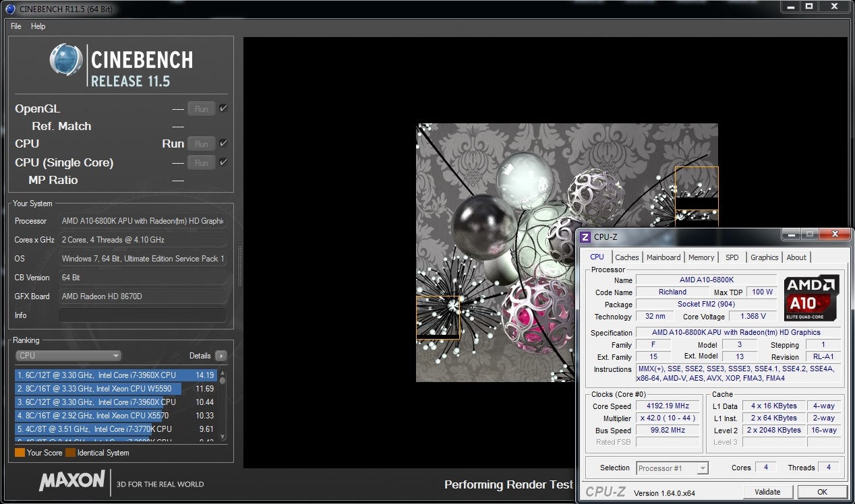Image resolution: width=855 pixels, height=504 pixels.
Task: Click the Identical System brown legend swatch
Action: tap(70, 453)
